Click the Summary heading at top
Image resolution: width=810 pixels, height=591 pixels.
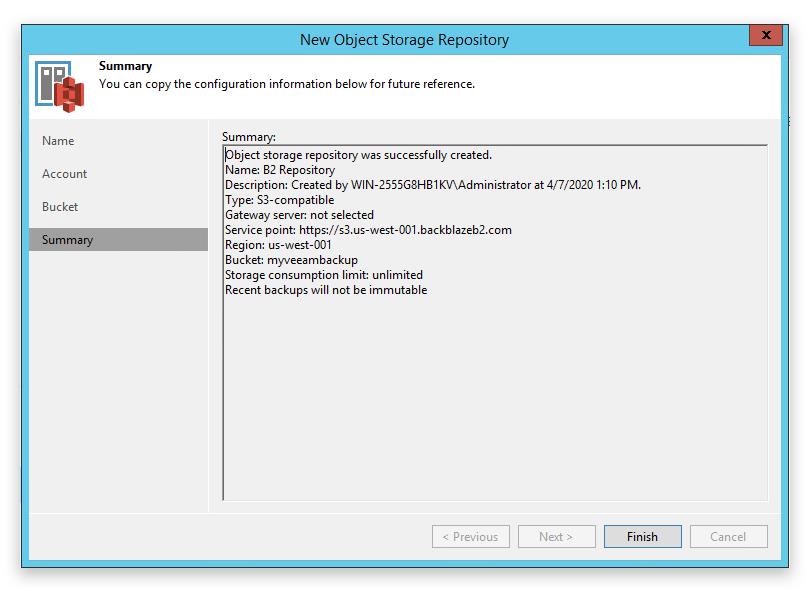tap(126, 66)
